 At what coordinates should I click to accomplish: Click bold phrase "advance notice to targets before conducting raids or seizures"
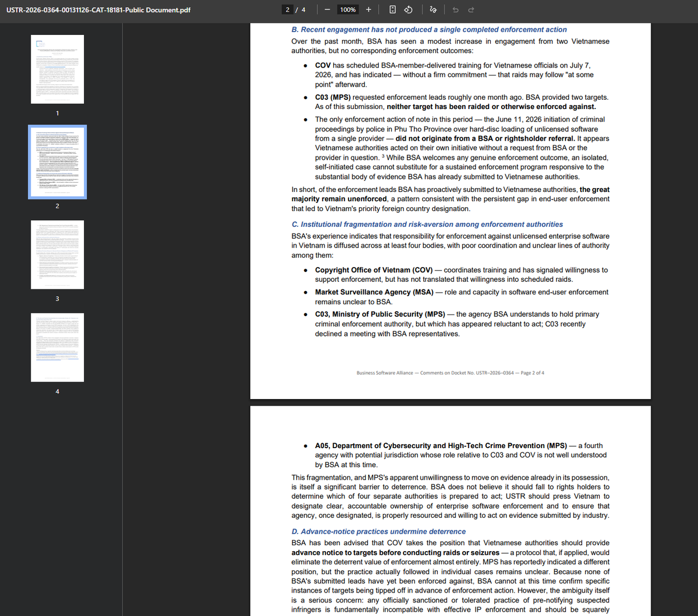tap(395, 553)
